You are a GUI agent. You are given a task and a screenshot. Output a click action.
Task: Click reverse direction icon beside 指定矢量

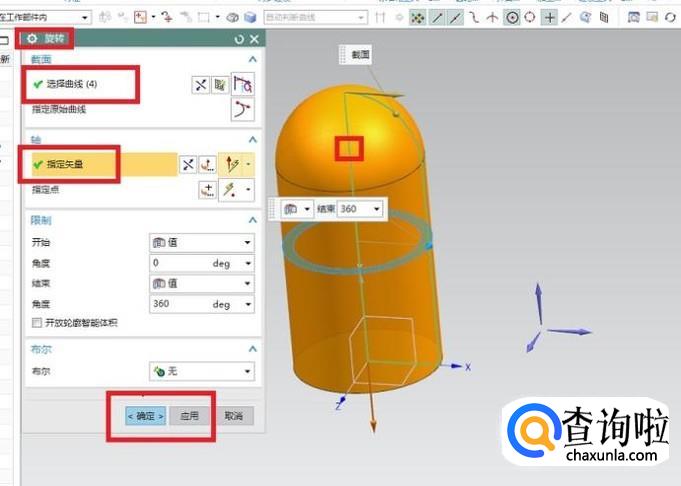point(188,165)
